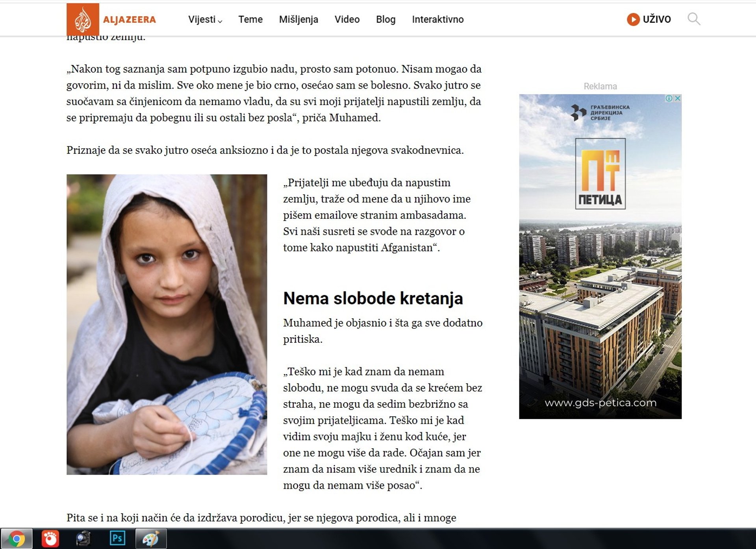Open Chrome from the taskbar
Viewport: 756px width, 549px height.
(x=17, y=539)
